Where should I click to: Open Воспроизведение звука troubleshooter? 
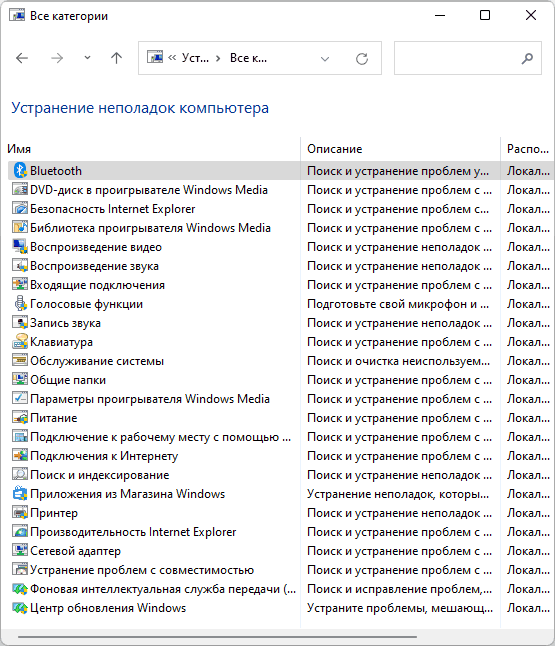[94, 266]
